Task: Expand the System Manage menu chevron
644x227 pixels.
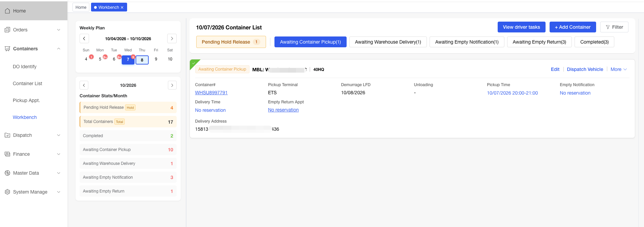Action: click(x=59, y=192)
